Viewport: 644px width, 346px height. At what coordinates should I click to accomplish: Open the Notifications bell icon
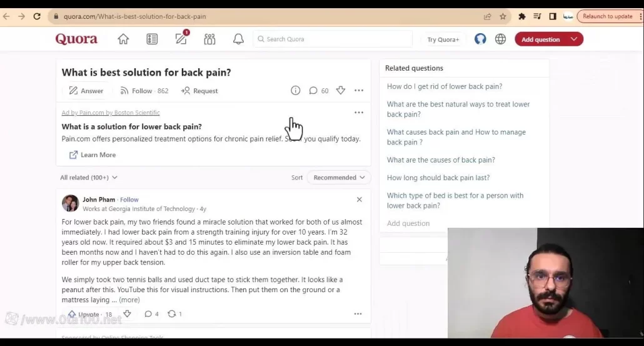point(238,39)
